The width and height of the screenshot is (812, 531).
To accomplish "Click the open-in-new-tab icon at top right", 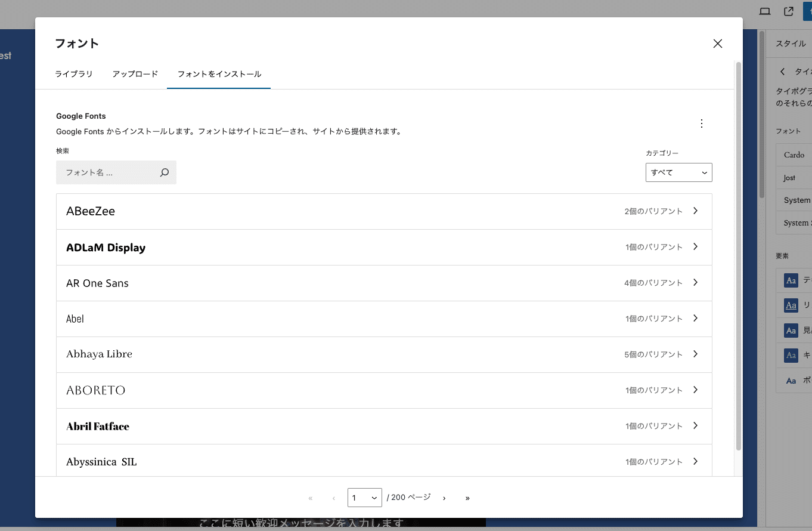I will coord(788,11).
